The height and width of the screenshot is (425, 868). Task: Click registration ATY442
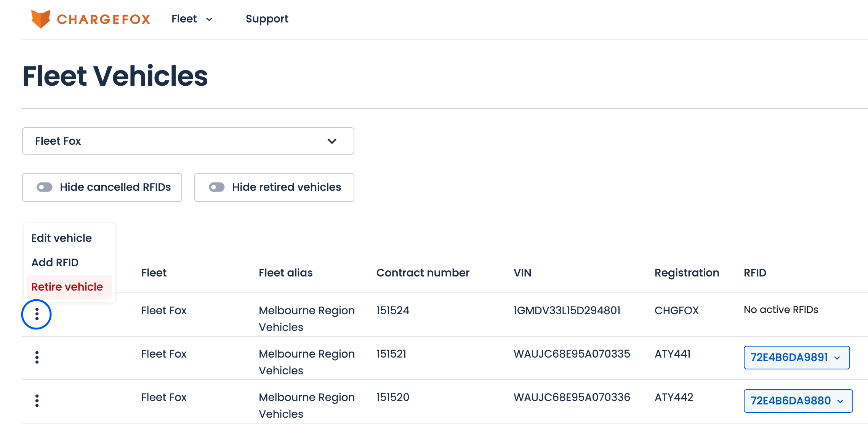pos(674,397)
